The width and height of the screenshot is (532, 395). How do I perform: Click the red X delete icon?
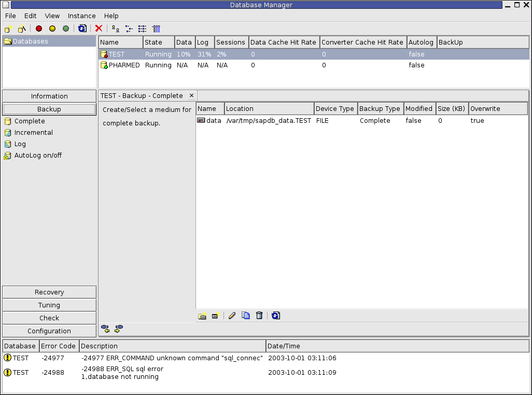click(99, 29)
